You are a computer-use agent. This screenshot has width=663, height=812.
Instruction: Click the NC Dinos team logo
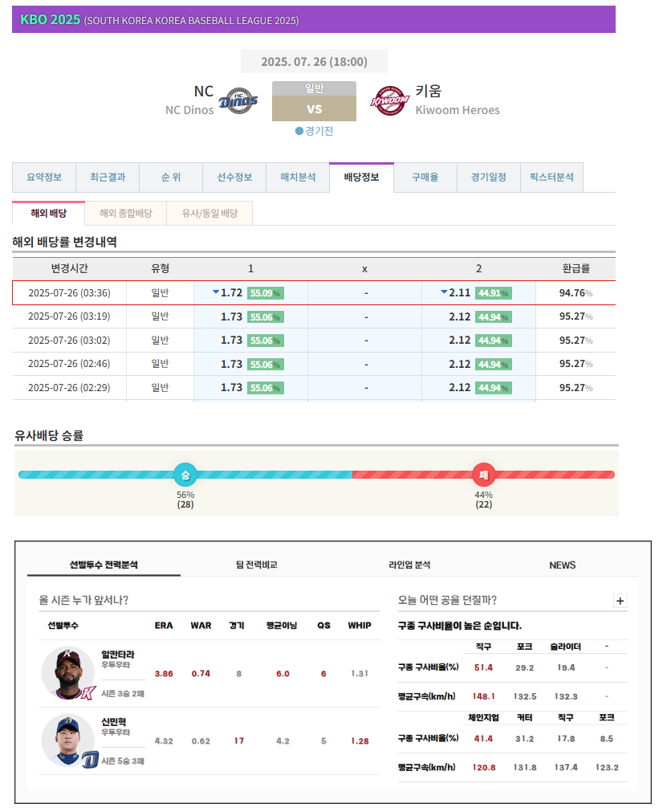[238, 100]
